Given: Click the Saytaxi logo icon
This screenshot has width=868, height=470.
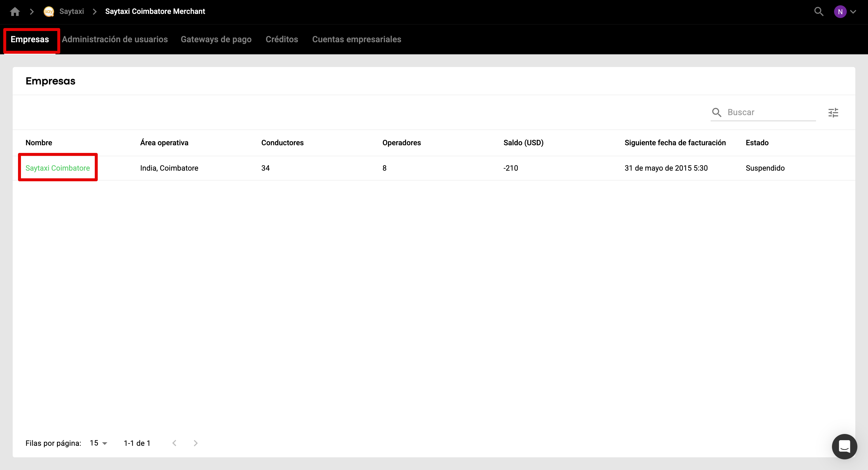Looking at the screenshot, I should tap(49, 12).
